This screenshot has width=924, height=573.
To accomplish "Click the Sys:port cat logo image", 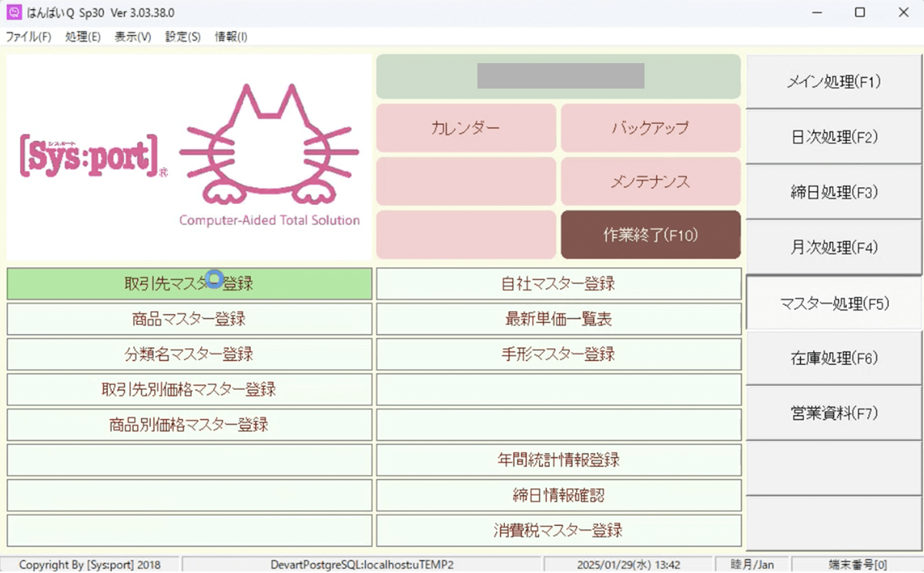I will 189,157.
